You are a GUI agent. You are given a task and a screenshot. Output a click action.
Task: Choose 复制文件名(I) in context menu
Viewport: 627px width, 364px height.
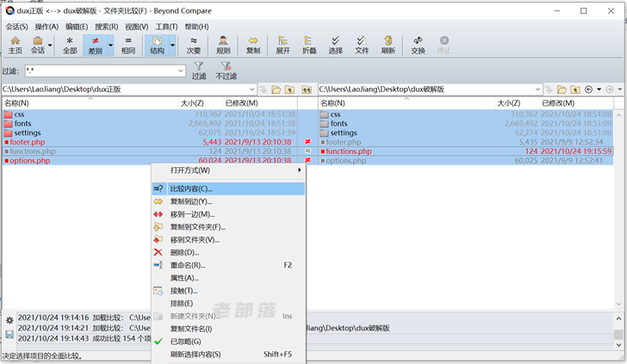click(x=228, y=329)
